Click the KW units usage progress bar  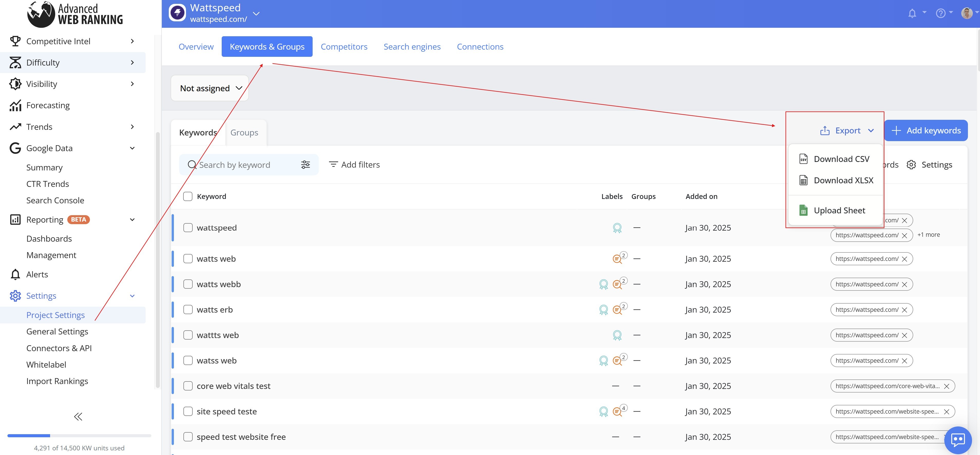click(79, 435)
